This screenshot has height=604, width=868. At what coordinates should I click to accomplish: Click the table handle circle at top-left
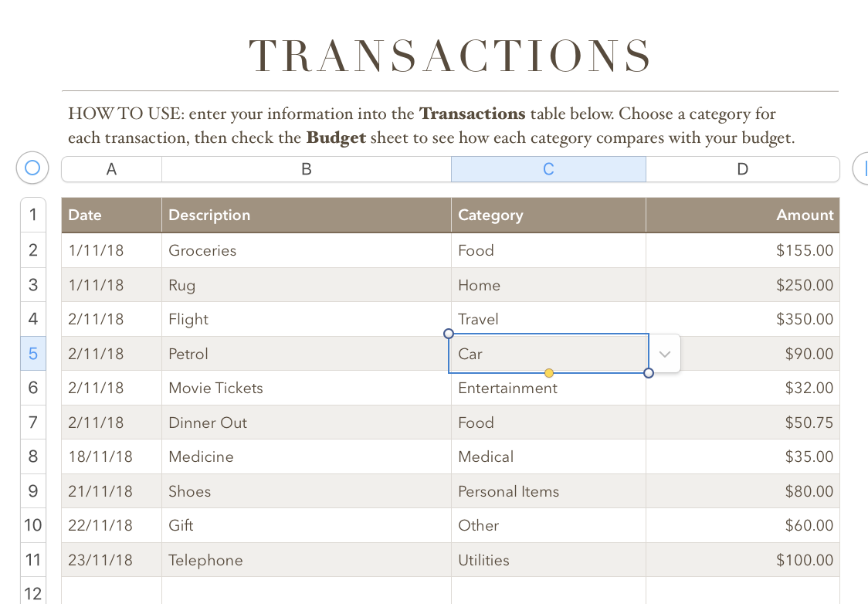click(x=32, y=168)
